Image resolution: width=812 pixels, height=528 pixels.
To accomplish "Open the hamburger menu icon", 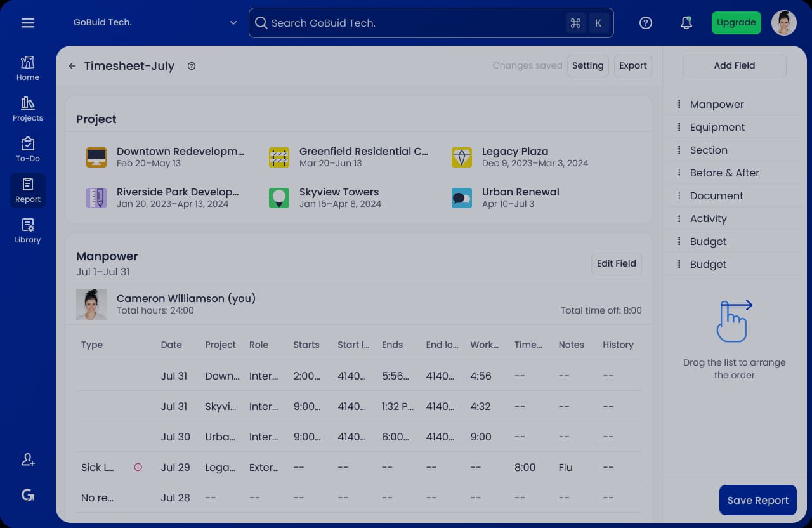I will (28, 23).
